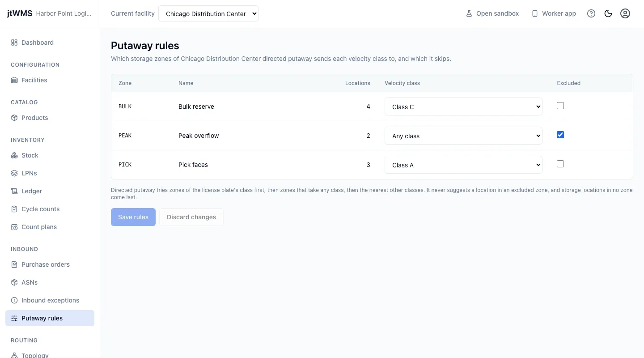The height and width of the screenshot is (358, 644).
Task: Click the Count plans calendar icon
Action: [14, 227]
